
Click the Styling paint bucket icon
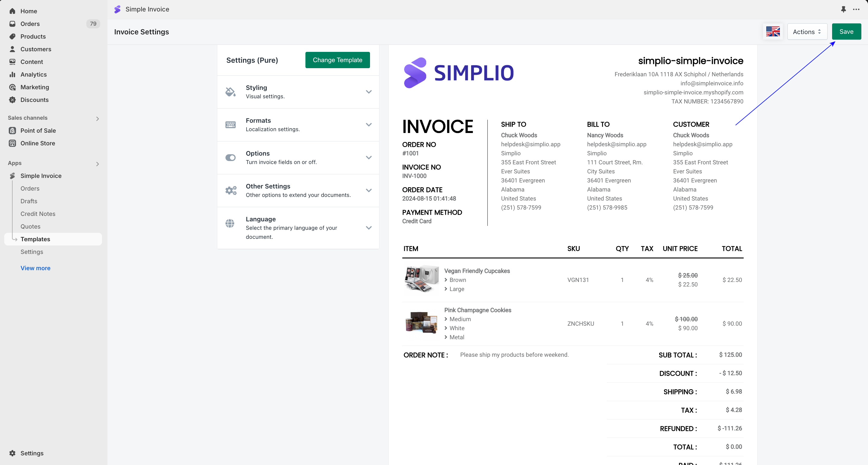tap(231, 92)
